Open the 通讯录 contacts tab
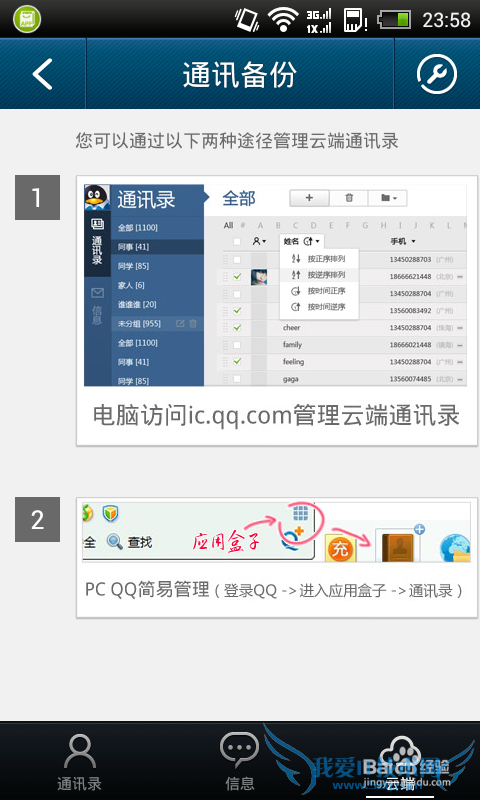The width and height of the screenshot is (480, 800). tap(80, 762)
